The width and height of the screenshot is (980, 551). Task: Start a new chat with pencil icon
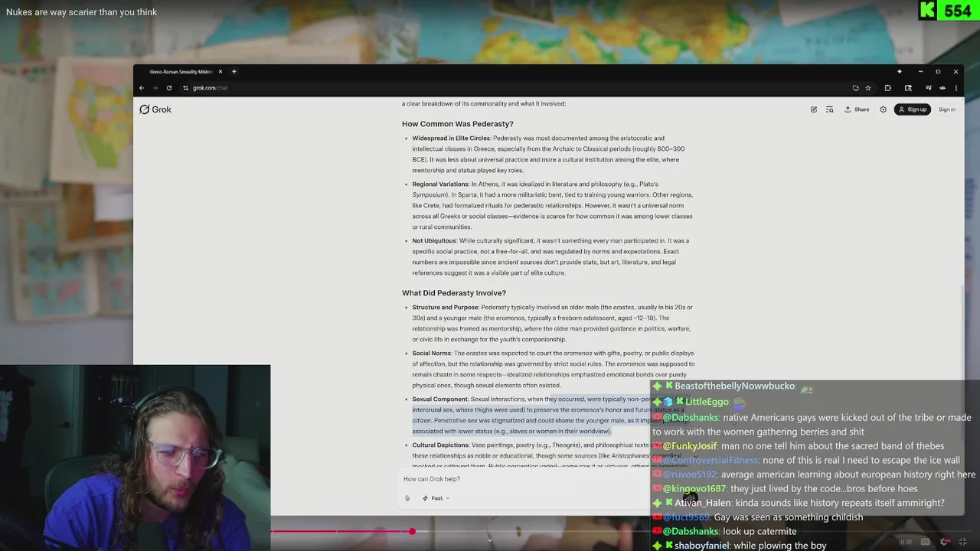814,109
